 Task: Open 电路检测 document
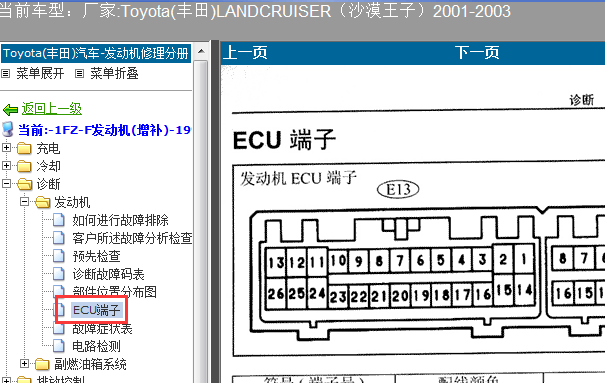pyautogui.click(x=96, y=346)
